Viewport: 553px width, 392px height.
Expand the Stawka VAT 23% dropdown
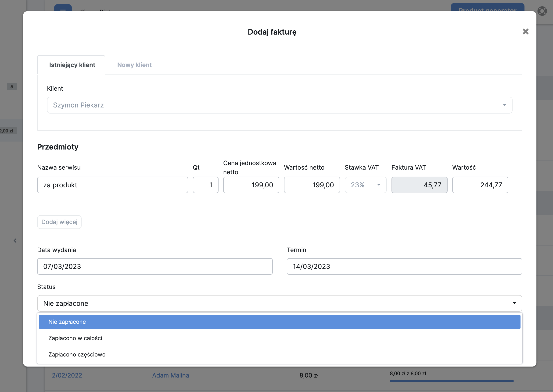(365, 185)
